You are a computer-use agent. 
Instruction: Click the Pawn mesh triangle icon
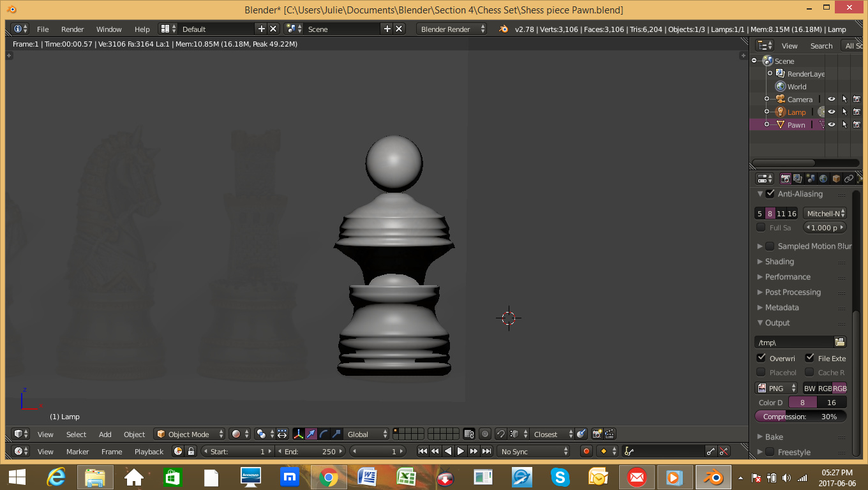click(780, 124)
